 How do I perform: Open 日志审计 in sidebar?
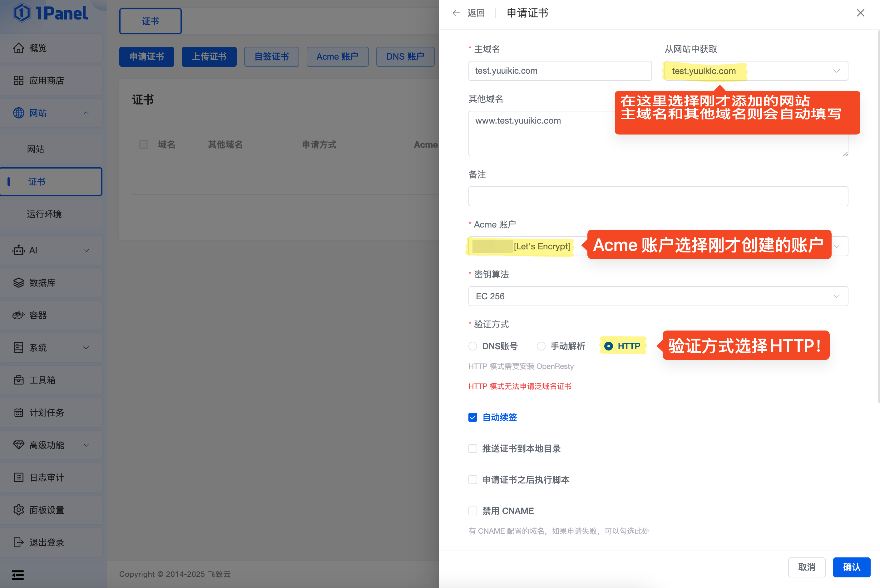click(47, 478)
